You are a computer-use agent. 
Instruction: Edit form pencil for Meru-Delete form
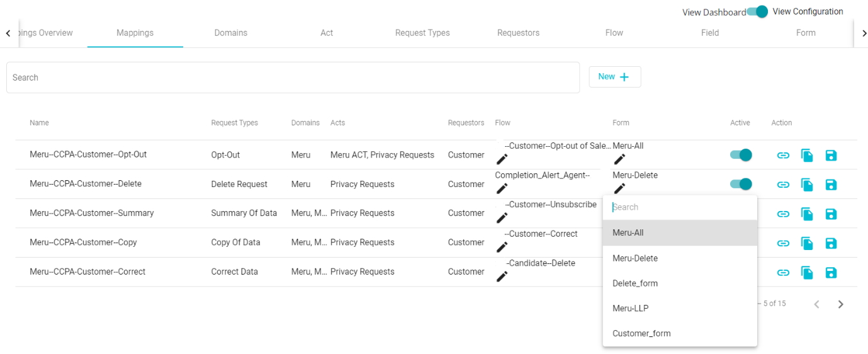click(x=619, y=188)
